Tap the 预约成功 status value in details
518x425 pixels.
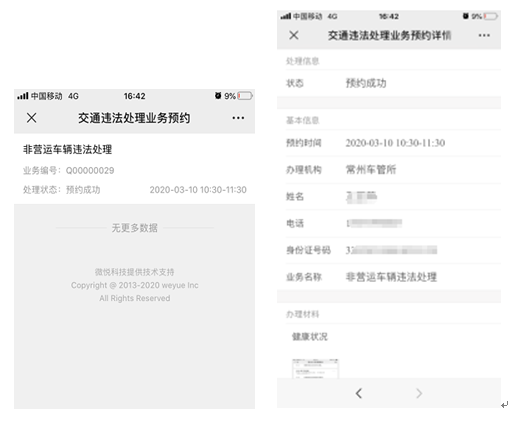(x=366, y=83)
